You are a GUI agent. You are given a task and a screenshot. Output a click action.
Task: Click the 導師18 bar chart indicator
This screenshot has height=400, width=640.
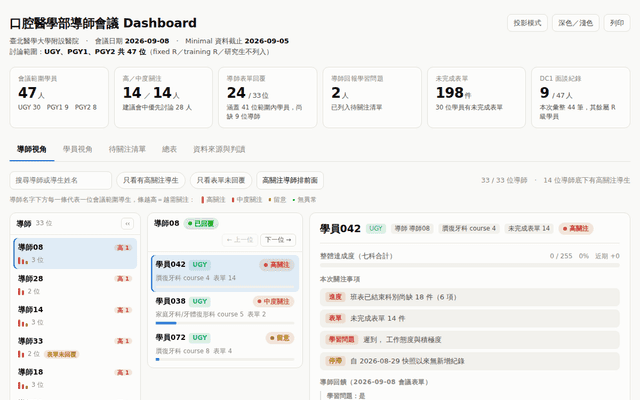pos(23,385)
